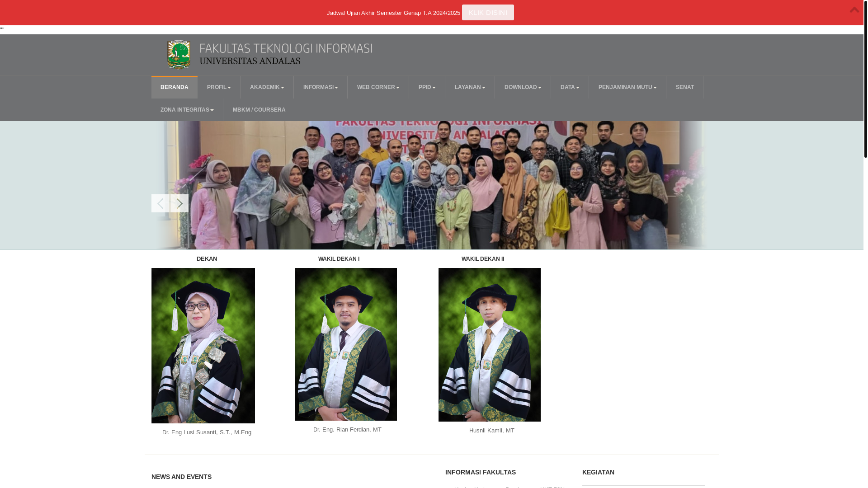The width and height of the screenshot is (868, 488).
Task: Expand the DOWNLOAD dropdown
Action: point(523,87)
